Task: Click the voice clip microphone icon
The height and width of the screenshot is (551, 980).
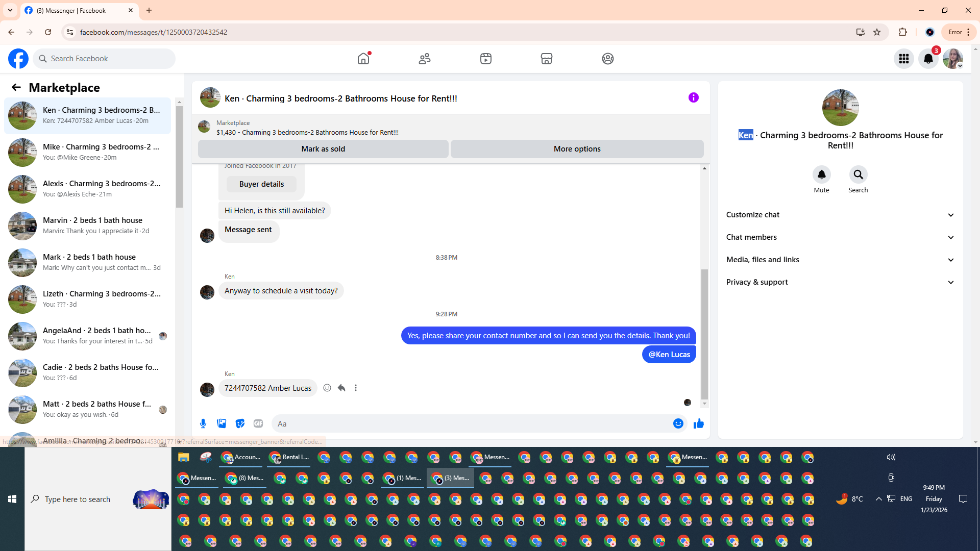Action: tap(203, 423)
